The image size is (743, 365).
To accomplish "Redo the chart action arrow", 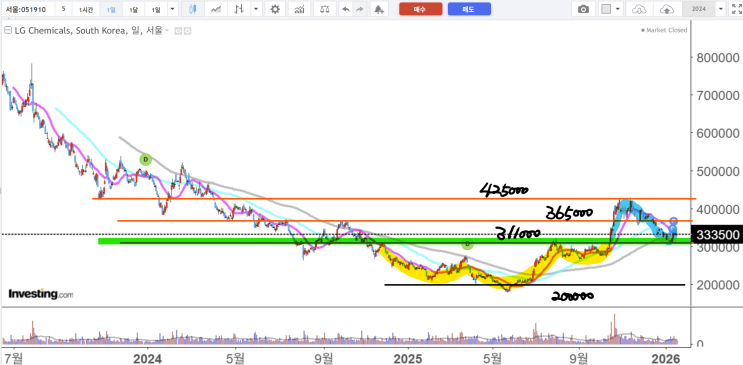I will (360, 9).
